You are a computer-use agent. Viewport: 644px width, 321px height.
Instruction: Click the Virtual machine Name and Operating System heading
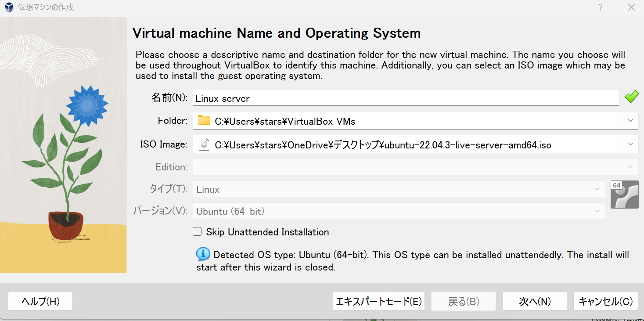click(x=277, y=33)
